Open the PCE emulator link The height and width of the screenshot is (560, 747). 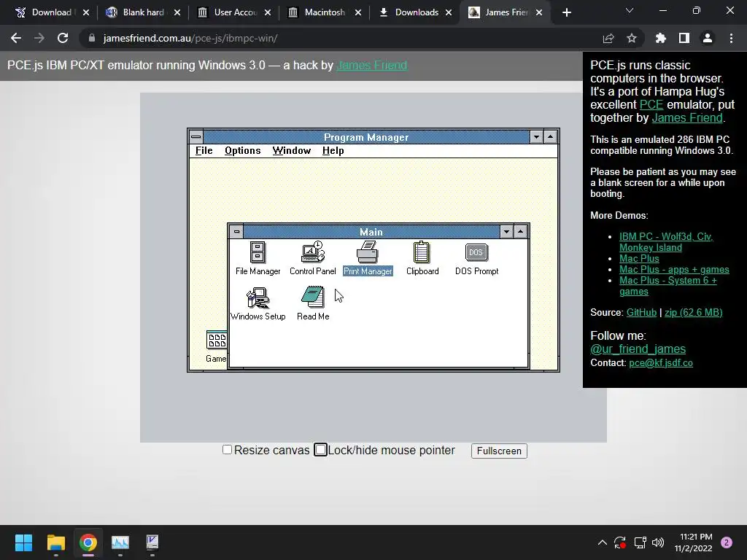(x=651, y=105)
